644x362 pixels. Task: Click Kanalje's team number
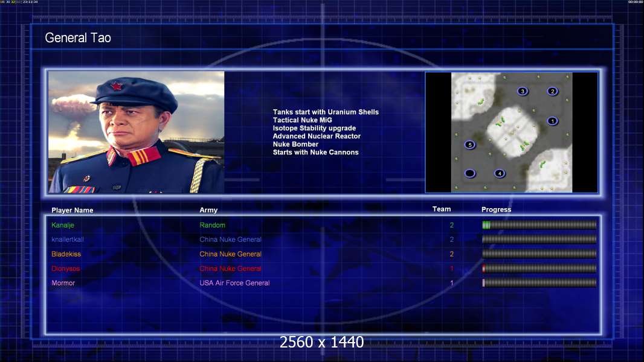(x=452, y=225)
